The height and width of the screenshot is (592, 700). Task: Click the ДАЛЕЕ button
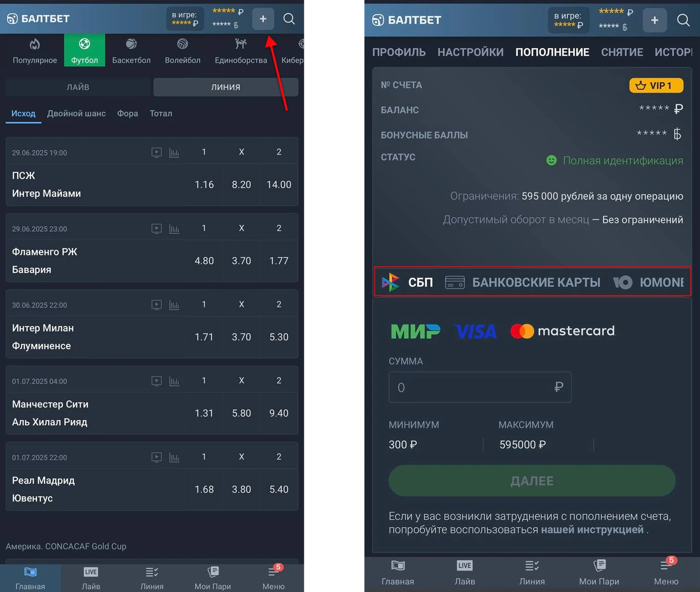click(x=532, y=481)
